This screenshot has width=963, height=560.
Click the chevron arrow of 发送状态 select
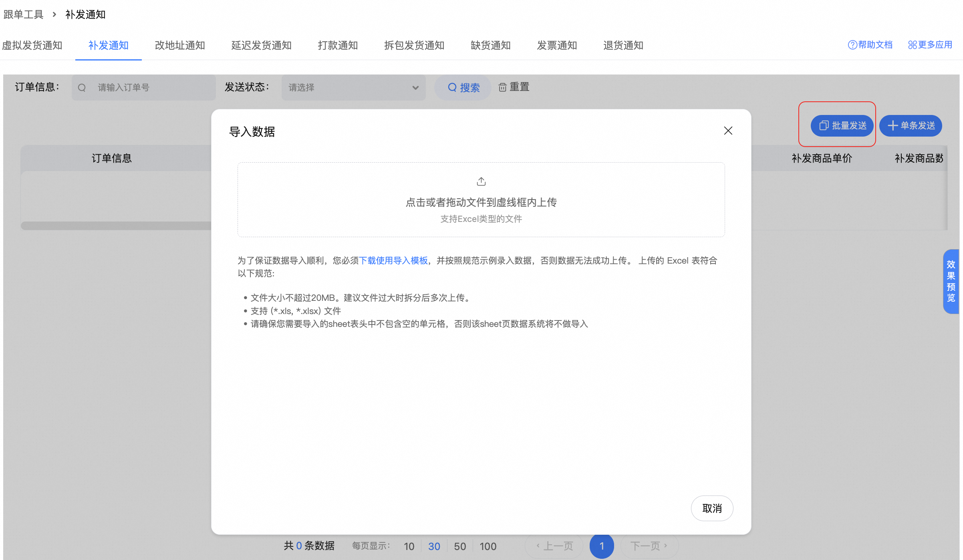pos(415,87)
